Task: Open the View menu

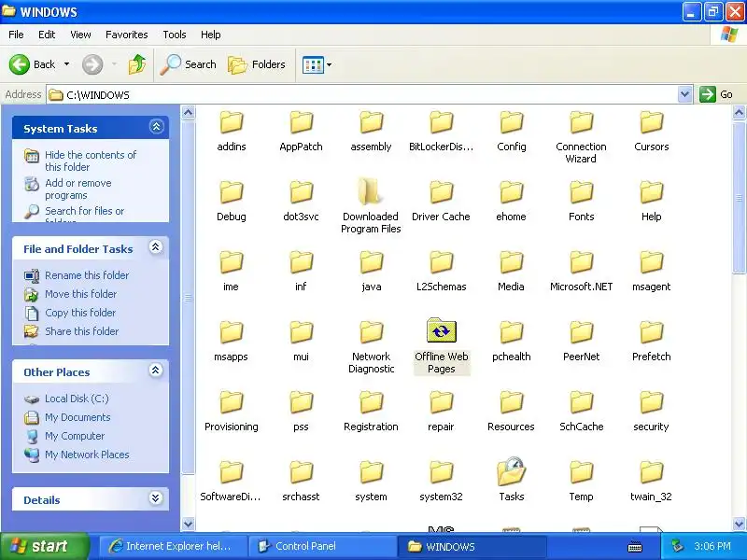Action: coord(80,35)
